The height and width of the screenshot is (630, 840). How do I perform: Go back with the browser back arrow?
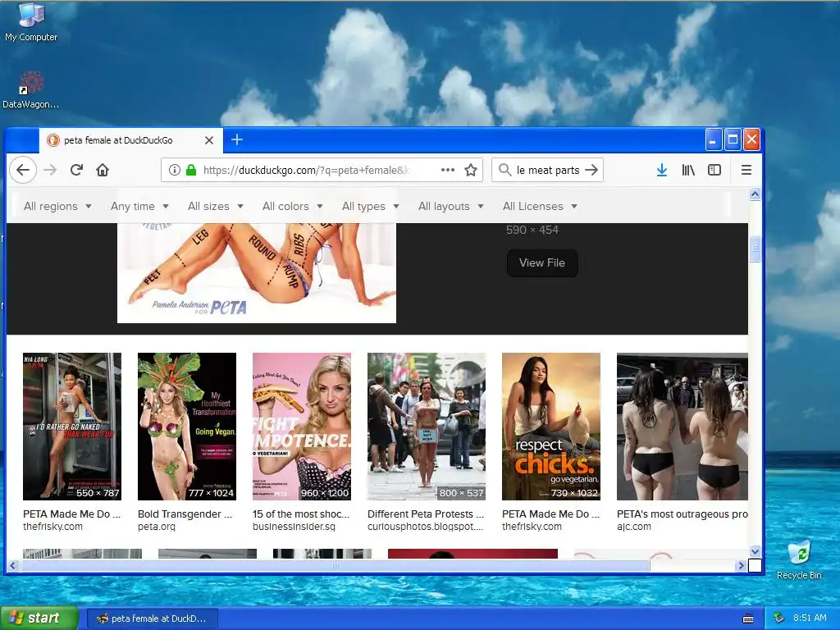tap(22, 171)
